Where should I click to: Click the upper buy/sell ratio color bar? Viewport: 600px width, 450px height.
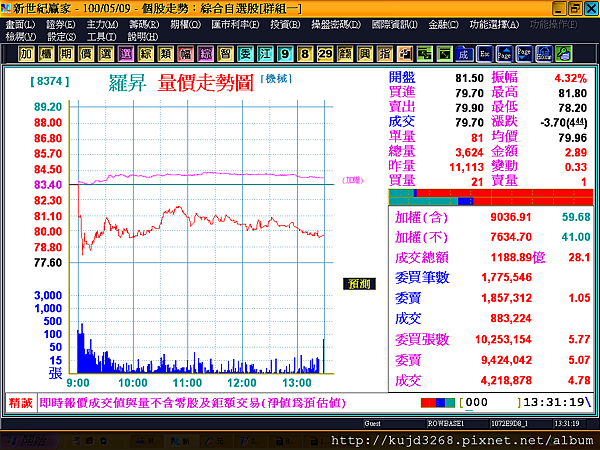click(491, 193)
